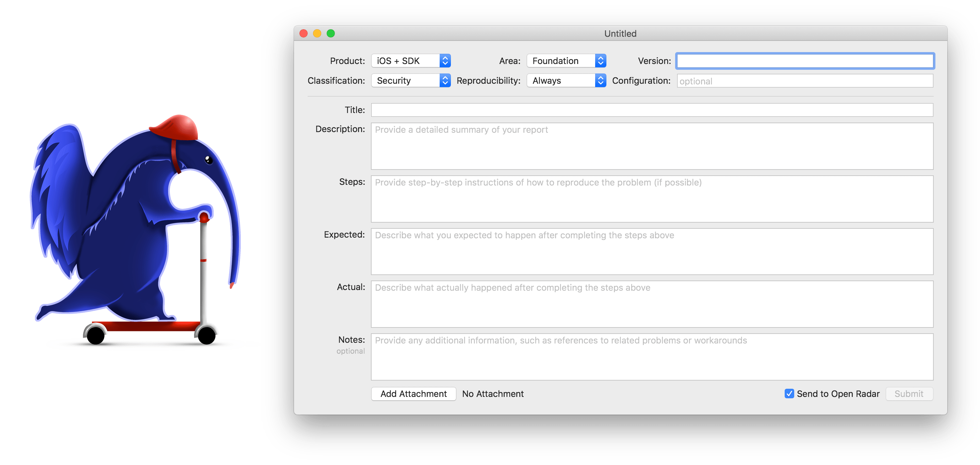The height and width of the screenshot is (465, 980).
Task: Click the Untitled window title bar
Action: tap(620, 33)
